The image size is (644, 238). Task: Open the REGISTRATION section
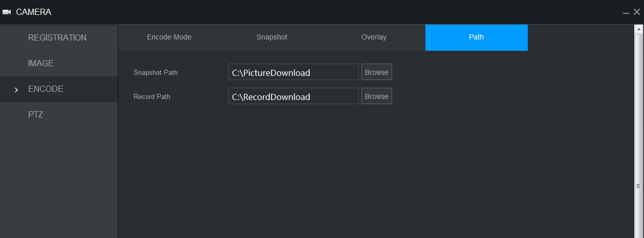click(x=57, y=37)
